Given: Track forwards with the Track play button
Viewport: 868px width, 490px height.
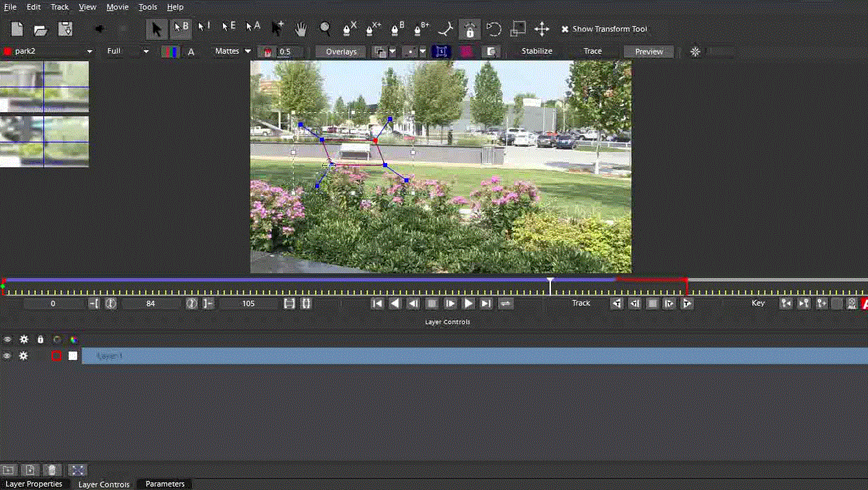Looking at the screenshot, I should 686,303.
